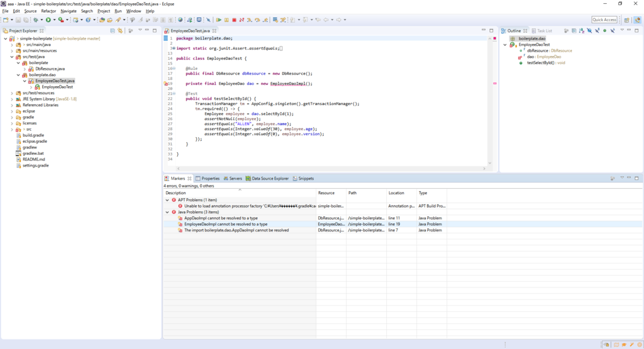The height and width of the screenshot is (349, 644).
Task: Open the Run button dropdown arrow
Action: click(x=54, y=19)
